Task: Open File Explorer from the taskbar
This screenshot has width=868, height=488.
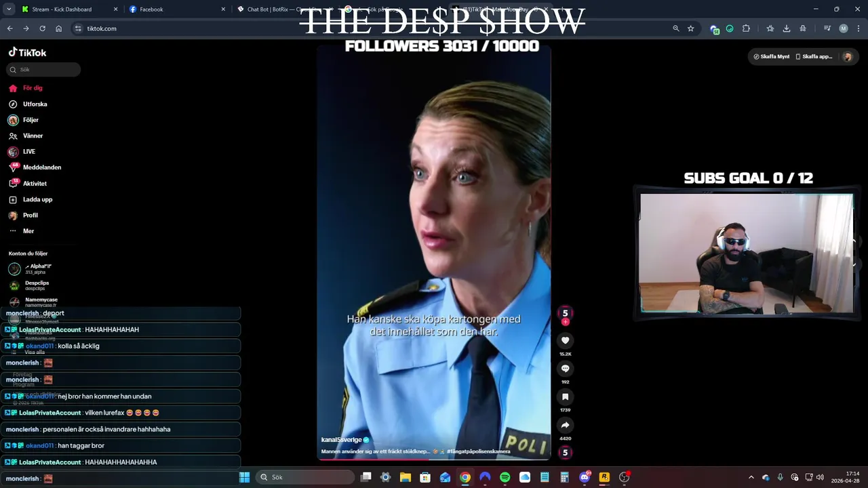Action: click(405, 477)
